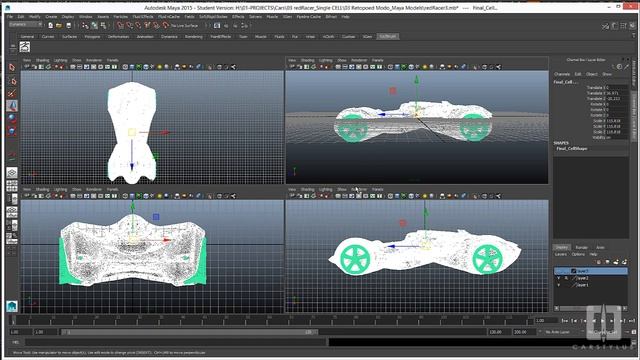The height and width of the screenshot is (360, 640).
Task: Switch to the Rendering shelf tab
Action: pyautogui.click(x=194, y=36)
